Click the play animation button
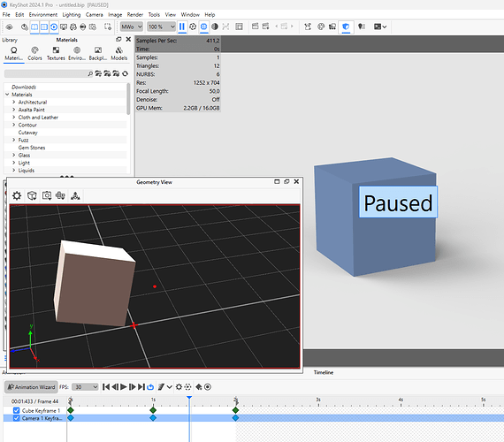The width and height of the screenshot is (504, 442). 124,386
